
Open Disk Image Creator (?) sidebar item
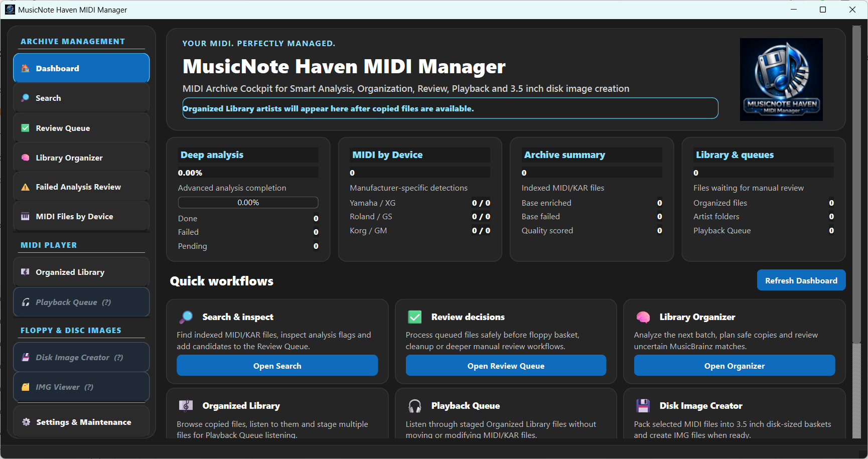pos(81,357)
